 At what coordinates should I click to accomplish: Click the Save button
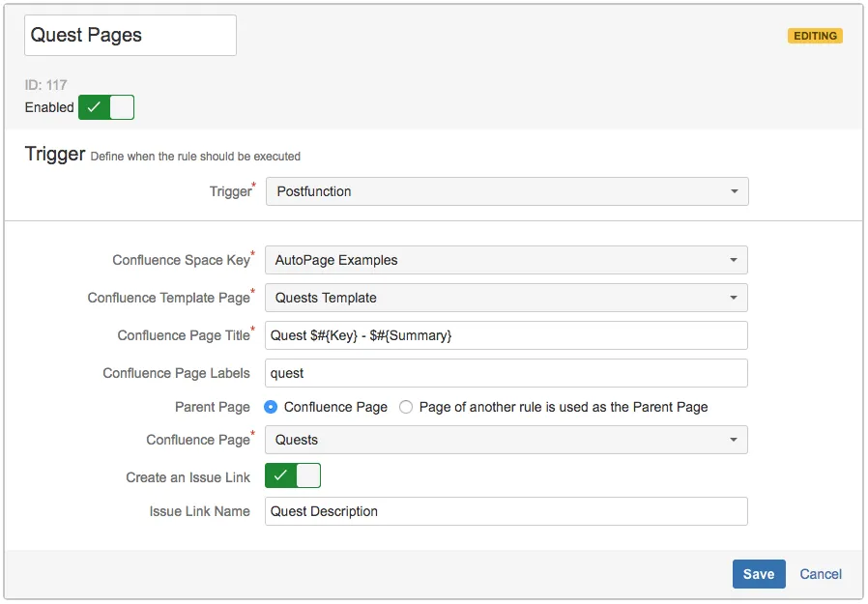[x=758, y=574]
